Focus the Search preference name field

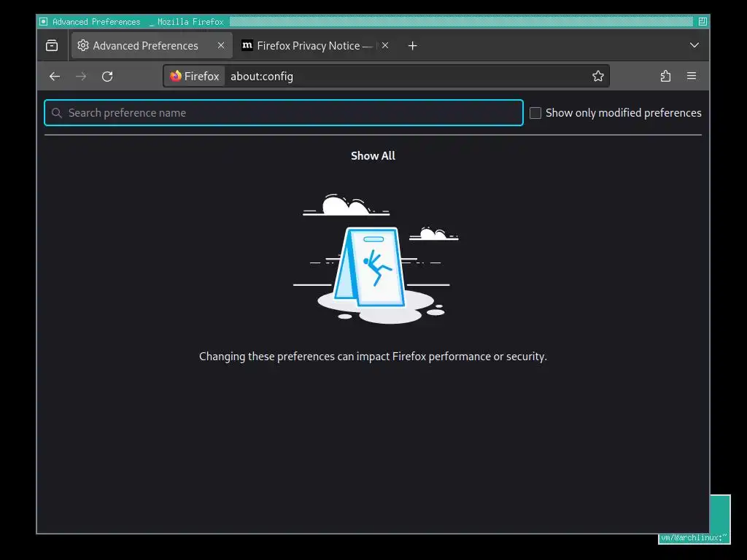pos(284,113)
